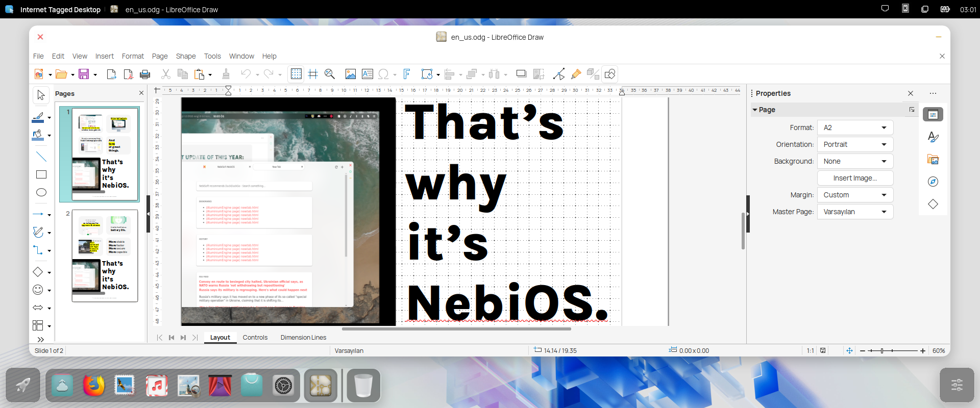
Task: Click the Export as PDF icon
Action: (x=128, y=74)
